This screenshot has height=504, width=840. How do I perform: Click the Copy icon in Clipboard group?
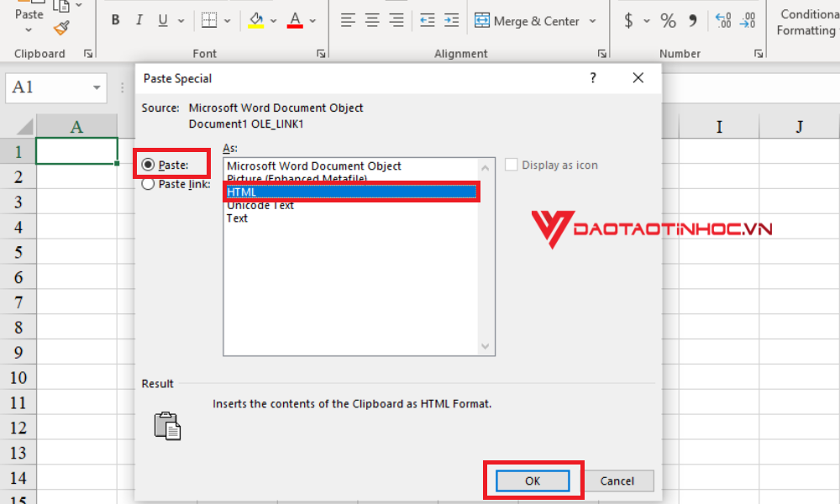tap(61, 5)
